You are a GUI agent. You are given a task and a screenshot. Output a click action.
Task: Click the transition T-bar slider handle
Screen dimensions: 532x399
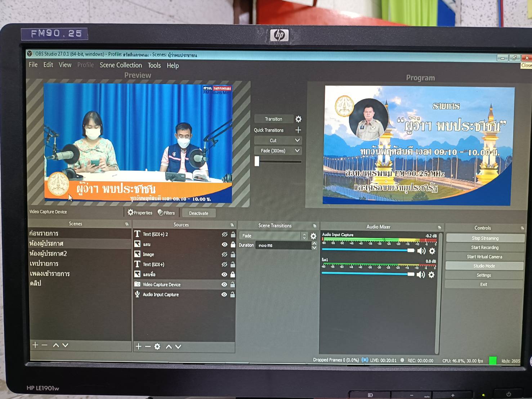point(257,161)
